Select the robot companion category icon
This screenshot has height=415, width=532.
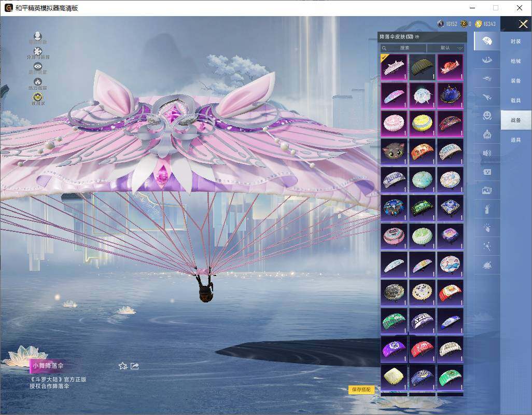click(x=487, y=135)
